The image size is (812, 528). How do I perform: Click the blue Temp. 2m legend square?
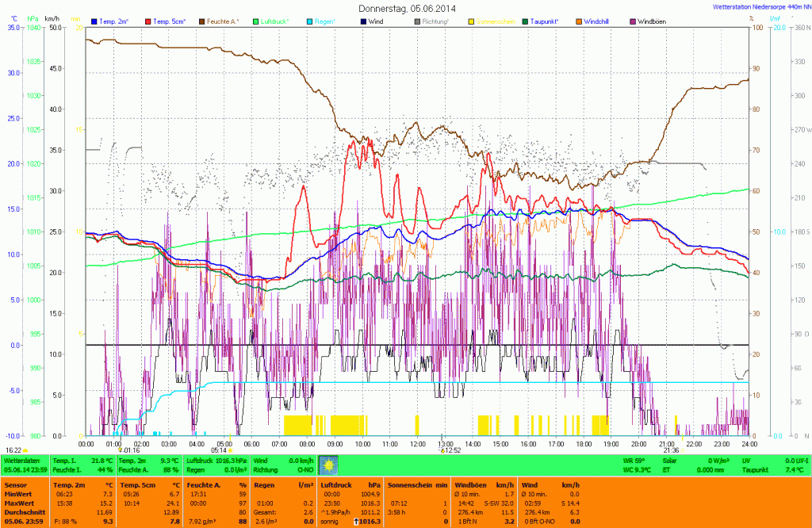coord(94,21)
